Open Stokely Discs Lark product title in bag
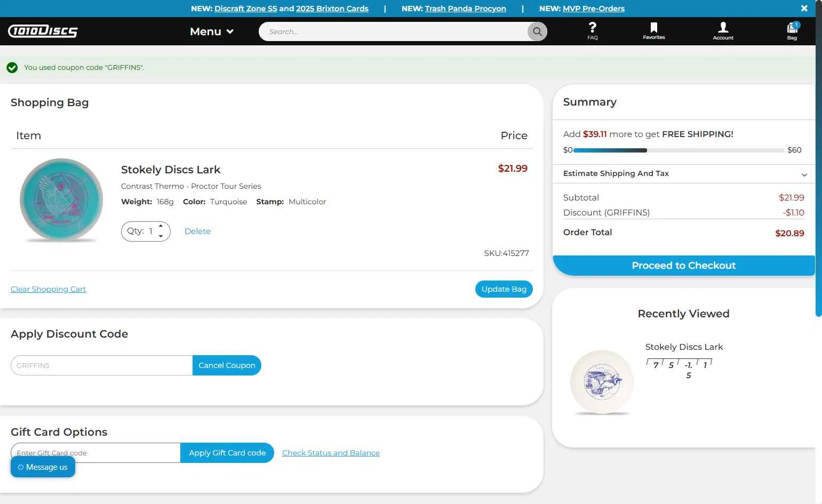Viewport: 822px width, 504px height. (171, 170)
